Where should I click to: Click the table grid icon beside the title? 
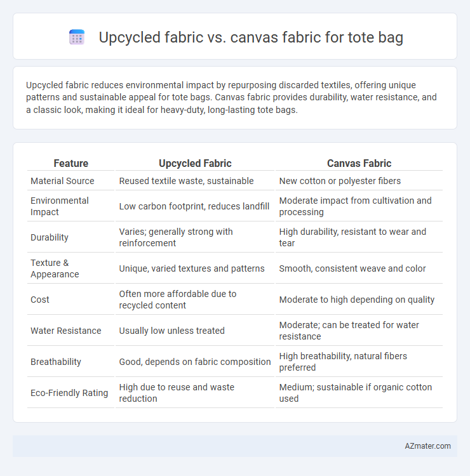[77, 37]
